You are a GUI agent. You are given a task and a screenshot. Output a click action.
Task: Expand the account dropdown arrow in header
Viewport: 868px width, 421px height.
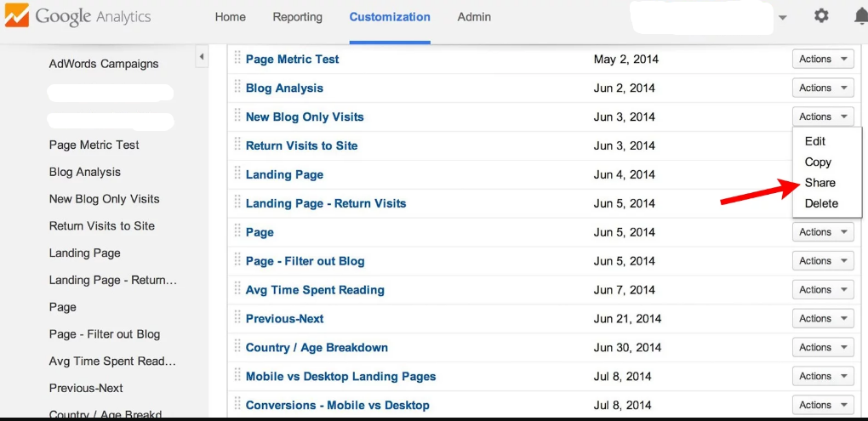tap(783, 18)
